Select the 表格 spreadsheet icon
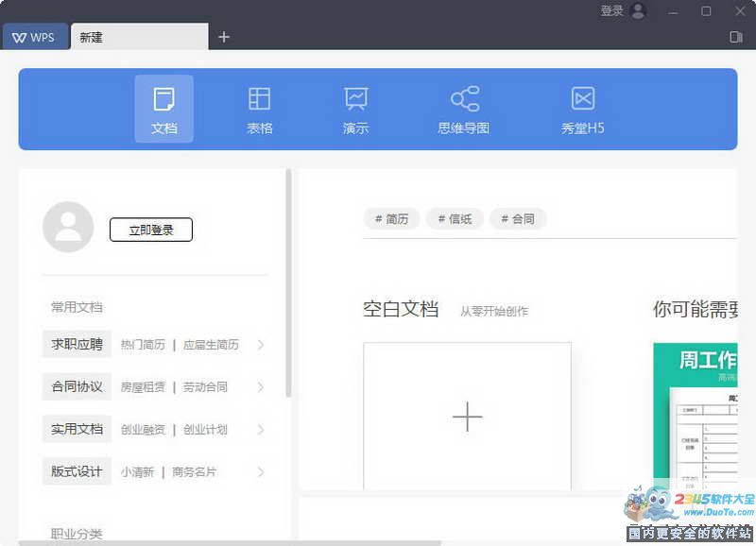The width and height of the screenshot is (756, 546). click(x=259, y=108)
